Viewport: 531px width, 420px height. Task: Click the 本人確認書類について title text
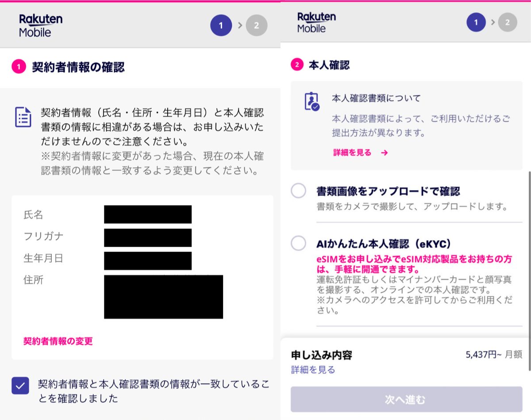pos(376,98)
